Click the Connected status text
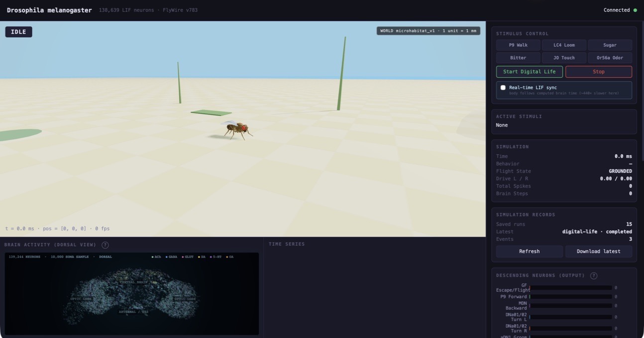The width and height of the screenshot is (644, 338). 617,10
